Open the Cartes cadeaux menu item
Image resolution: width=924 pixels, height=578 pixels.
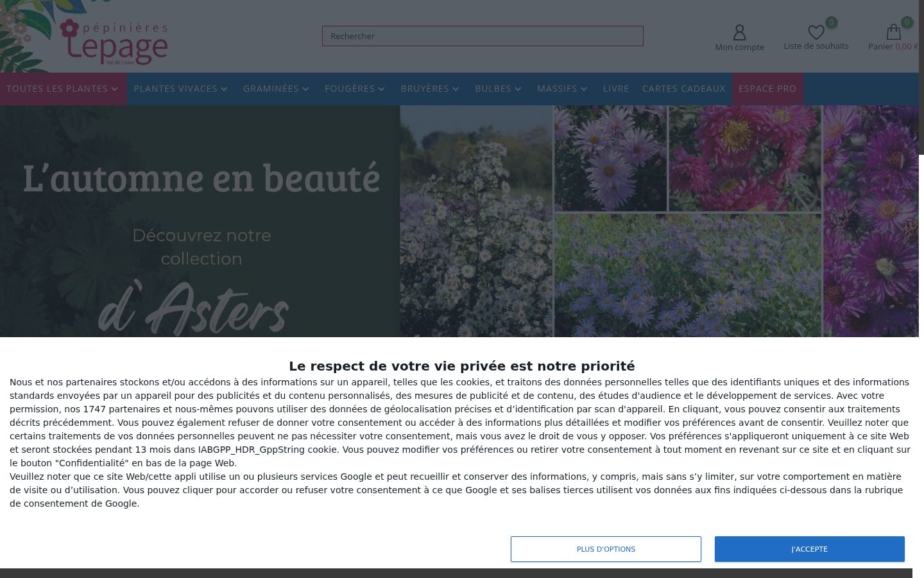coord(684,89)
